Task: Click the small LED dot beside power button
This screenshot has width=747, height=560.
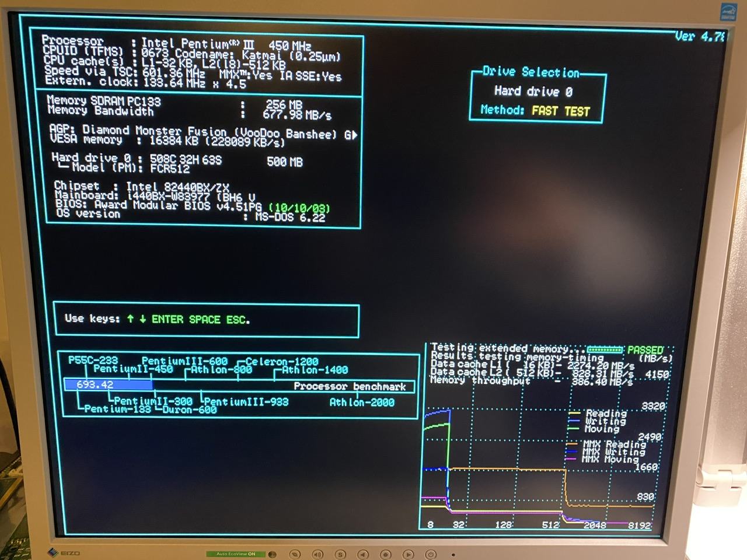Action: click(x=453, y=555)
